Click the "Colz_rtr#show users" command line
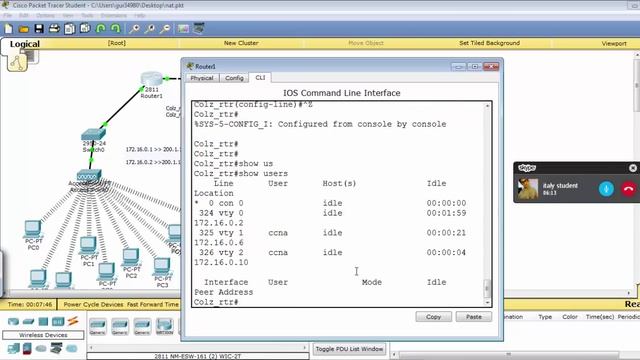Screen dimensions: 640x360 241,173
